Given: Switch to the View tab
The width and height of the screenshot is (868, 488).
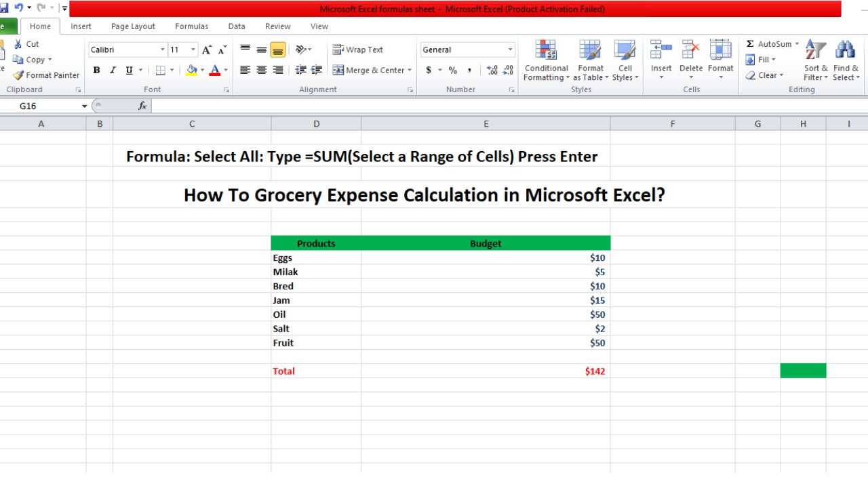Looking at the screenshot, I should 319,26.
